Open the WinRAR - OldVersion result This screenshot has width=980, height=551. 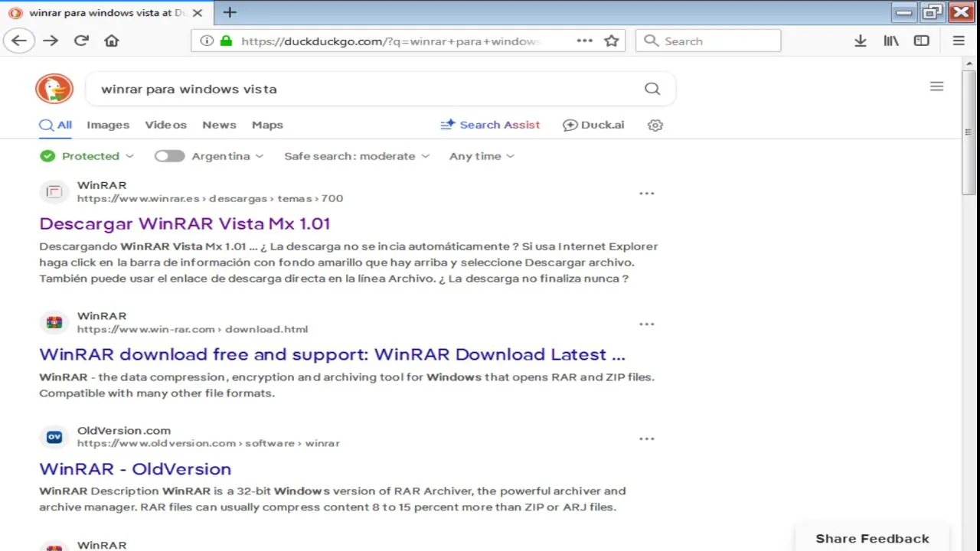135,469
